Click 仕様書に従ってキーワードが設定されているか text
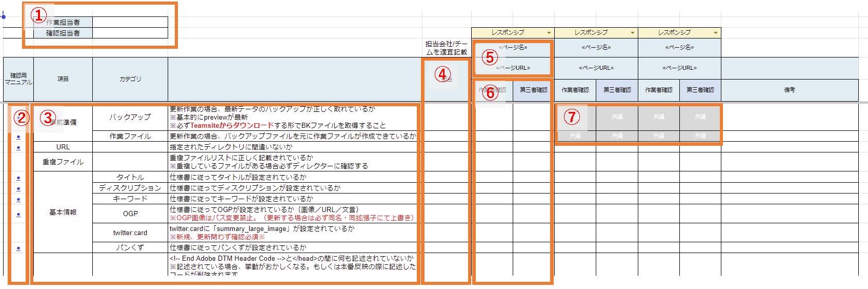The width and height of the screenshot is (868, 289). point(241,199)
